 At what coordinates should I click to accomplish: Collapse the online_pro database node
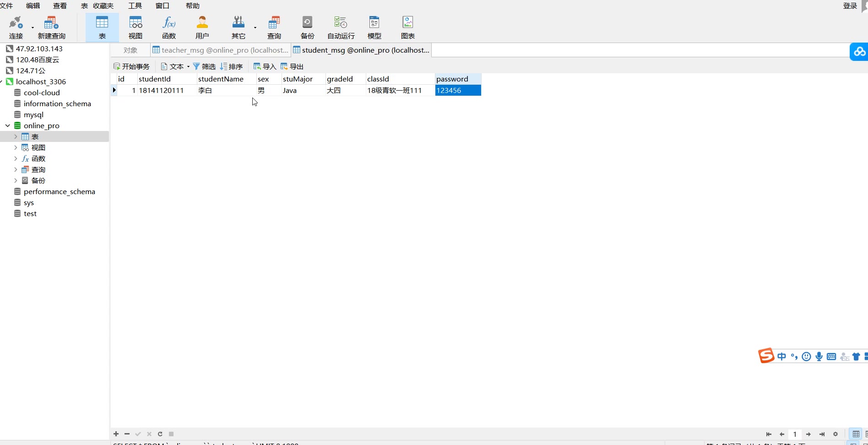click(8, 125)
